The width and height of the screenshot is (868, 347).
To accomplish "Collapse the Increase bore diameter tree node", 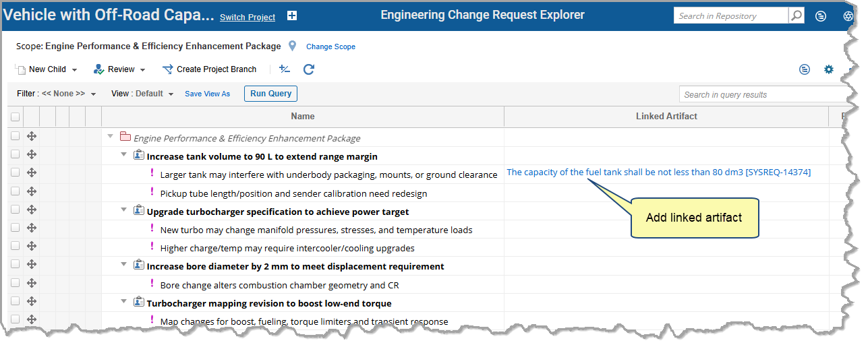I will click(123, 265).
